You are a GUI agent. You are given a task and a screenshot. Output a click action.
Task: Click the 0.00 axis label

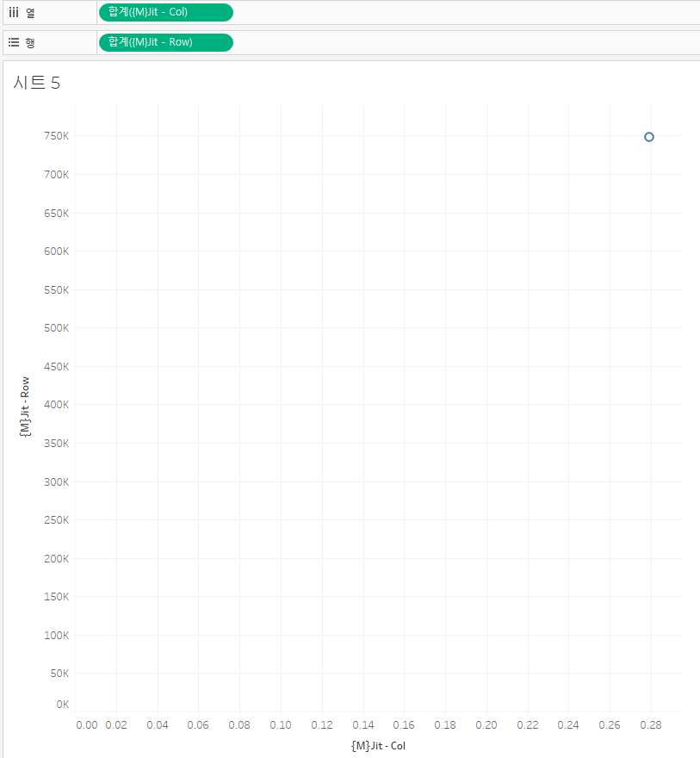(87, 725)
